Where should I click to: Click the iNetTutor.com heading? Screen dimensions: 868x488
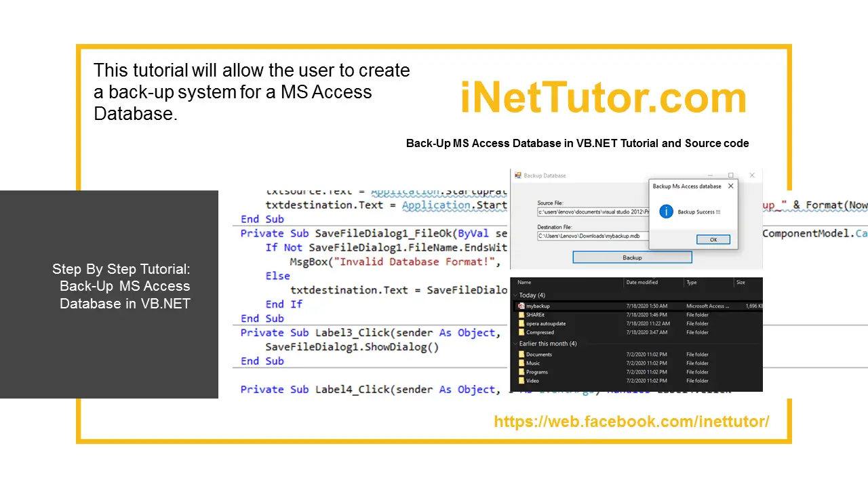pyautogui.click(x=603, y=98)
